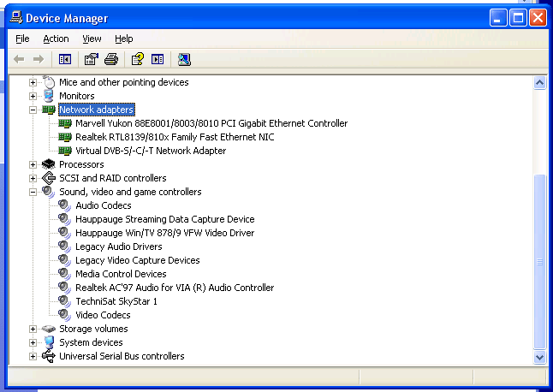Click the Virtual DVB network adapter icon
Image resolution: width=553 pixels, height=392 pixels.
[x=65, y=151]
